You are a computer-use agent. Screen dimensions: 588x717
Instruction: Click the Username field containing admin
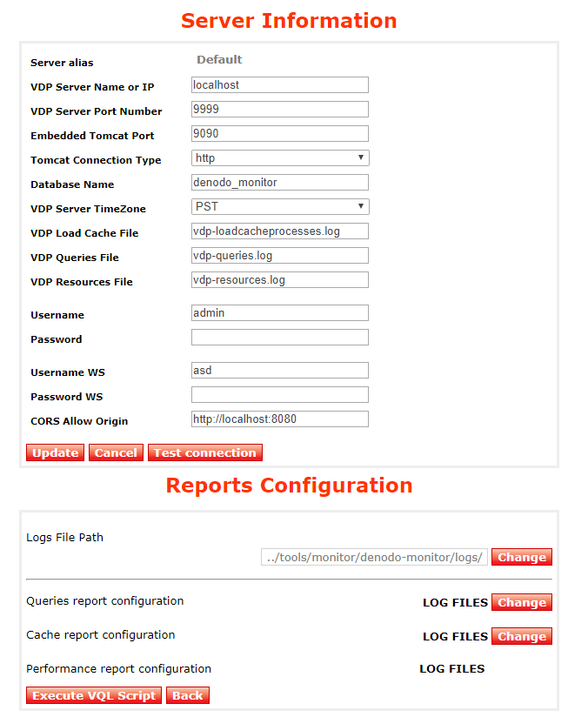pyautogui.click(x=280, y=312)
